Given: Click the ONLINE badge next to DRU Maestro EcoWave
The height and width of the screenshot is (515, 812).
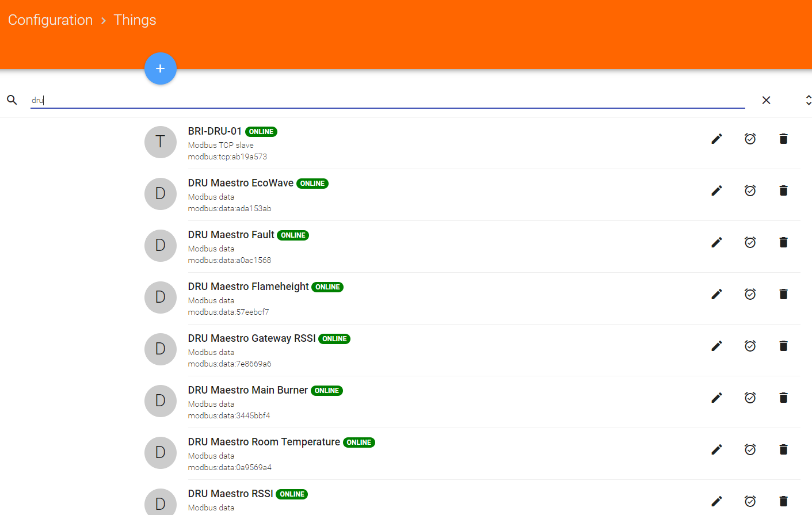Looking at the screenshot, I should click(x=312, y=184).
